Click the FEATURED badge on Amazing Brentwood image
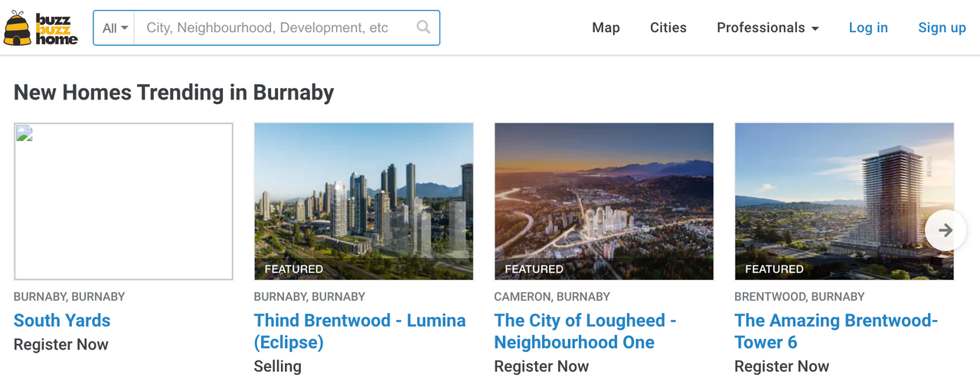Image resolution: width=980 pixels, height=391 pixels. pyautogui.click(x=774, y=269)
